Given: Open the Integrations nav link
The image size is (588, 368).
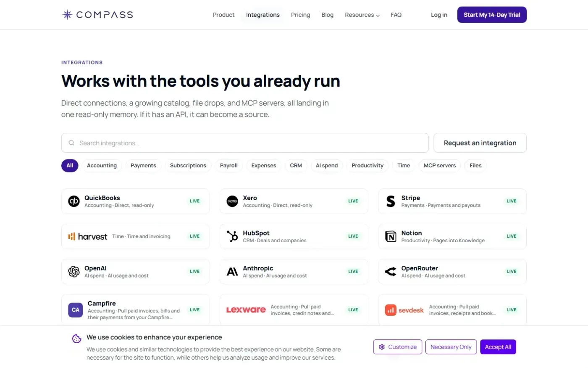Looking at the screenshot, I should pyautogui.click(x=263, y=15).
